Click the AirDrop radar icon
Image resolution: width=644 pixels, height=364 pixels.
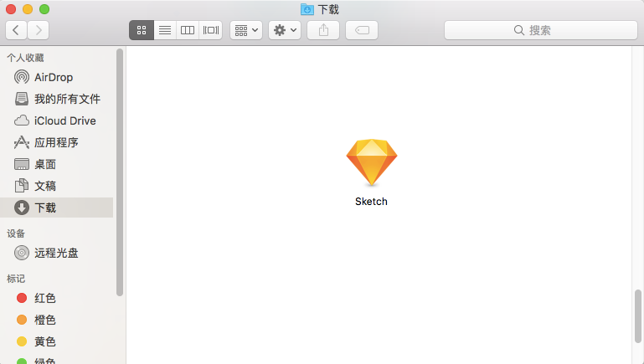tap(22, 77)
